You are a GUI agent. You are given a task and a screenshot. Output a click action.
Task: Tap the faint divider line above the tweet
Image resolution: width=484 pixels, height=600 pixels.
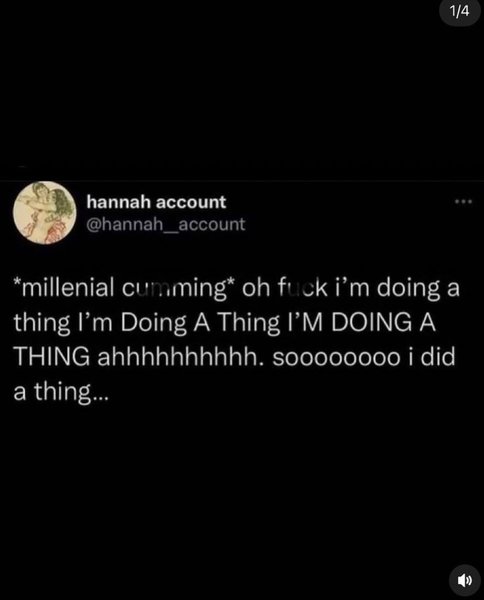pyautogui.click(x=242, y=179)
